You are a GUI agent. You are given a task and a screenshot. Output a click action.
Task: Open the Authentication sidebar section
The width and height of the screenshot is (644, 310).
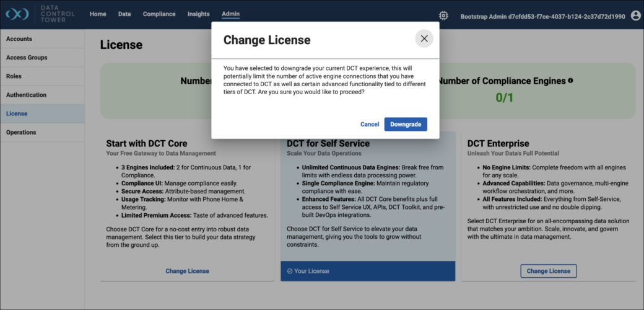click(26, 95)
